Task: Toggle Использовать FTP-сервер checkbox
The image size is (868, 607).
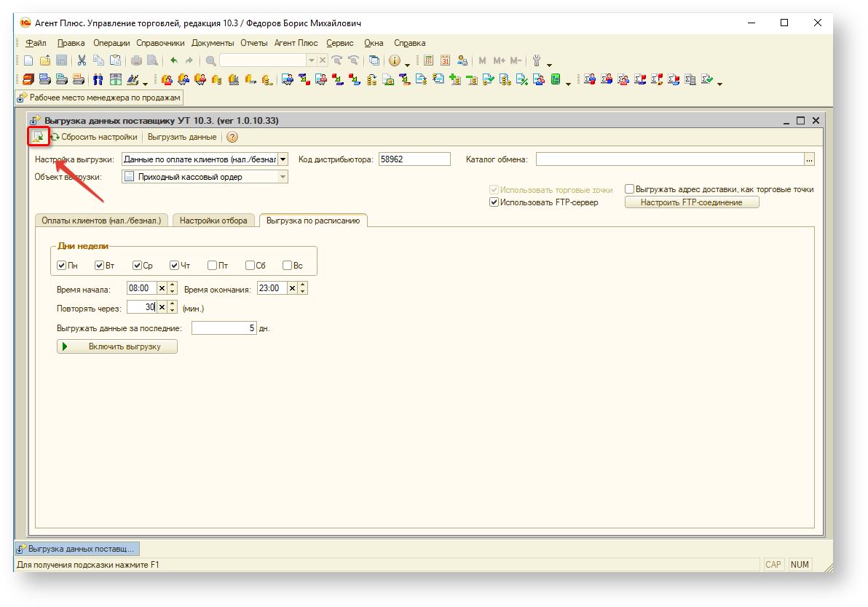Action: coord(494,202)
